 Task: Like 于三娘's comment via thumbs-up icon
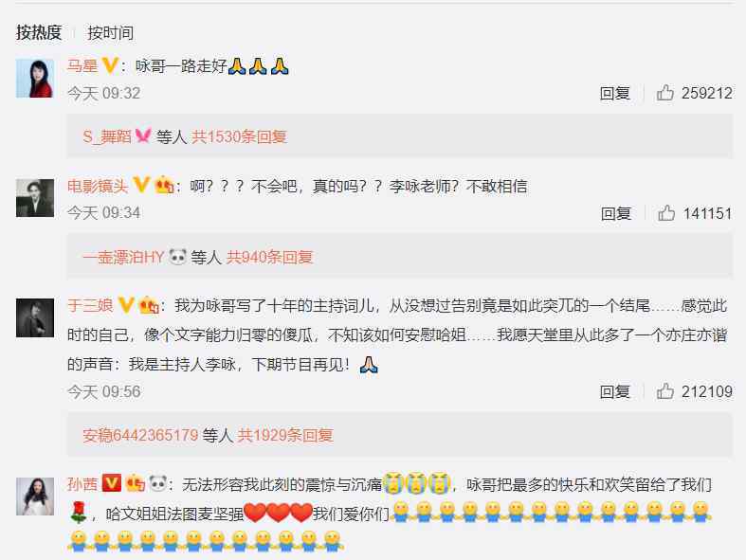pos(665,391)
